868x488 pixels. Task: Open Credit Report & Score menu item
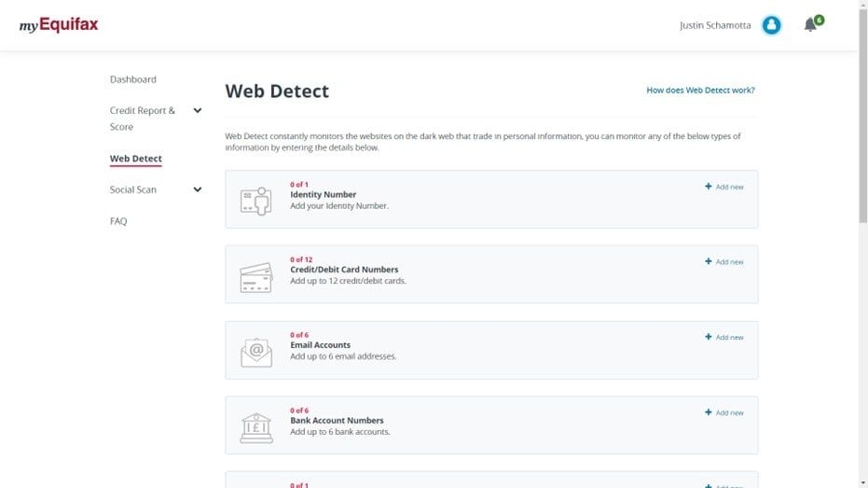coord(143,119)
